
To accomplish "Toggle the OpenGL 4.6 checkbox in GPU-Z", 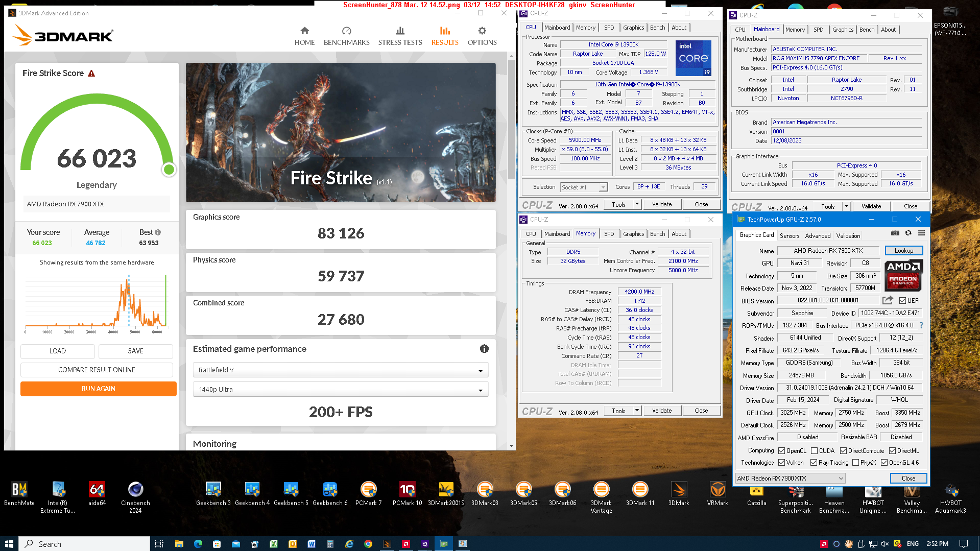I will click(884, 463).
